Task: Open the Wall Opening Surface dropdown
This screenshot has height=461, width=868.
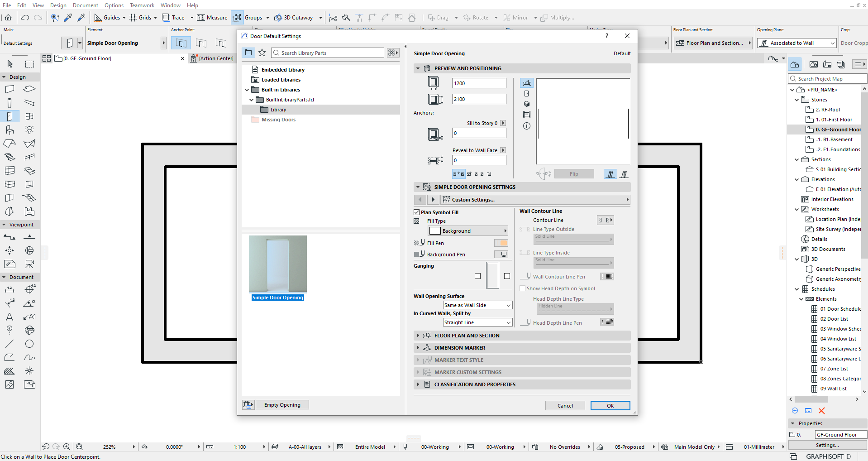Action: (x=477, y=305)
